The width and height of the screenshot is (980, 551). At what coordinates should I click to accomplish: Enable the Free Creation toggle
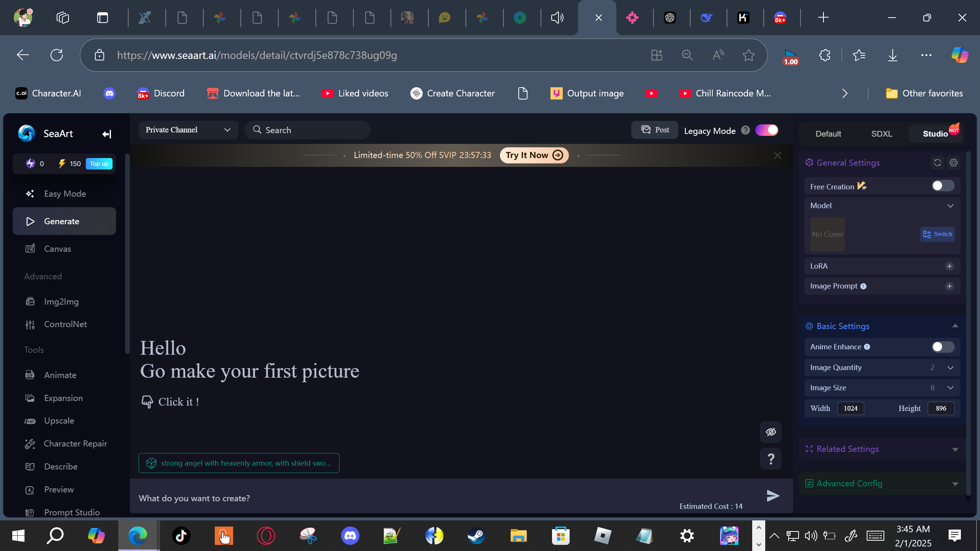point(942,186)
